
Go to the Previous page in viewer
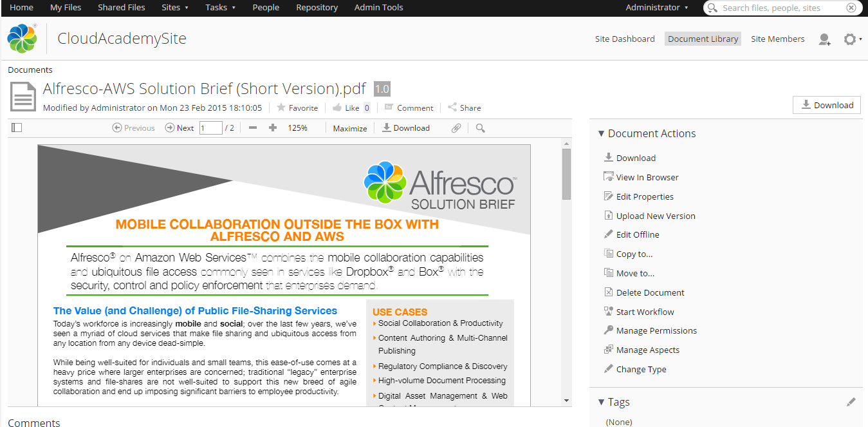point(134,128)
